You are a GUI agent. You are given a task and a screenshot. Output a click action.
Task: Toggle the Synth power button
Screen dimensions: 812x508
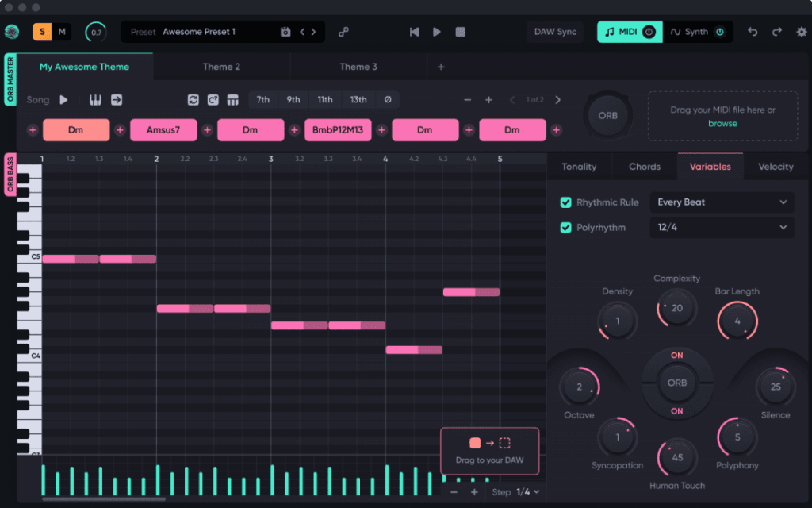click(720, 32)
